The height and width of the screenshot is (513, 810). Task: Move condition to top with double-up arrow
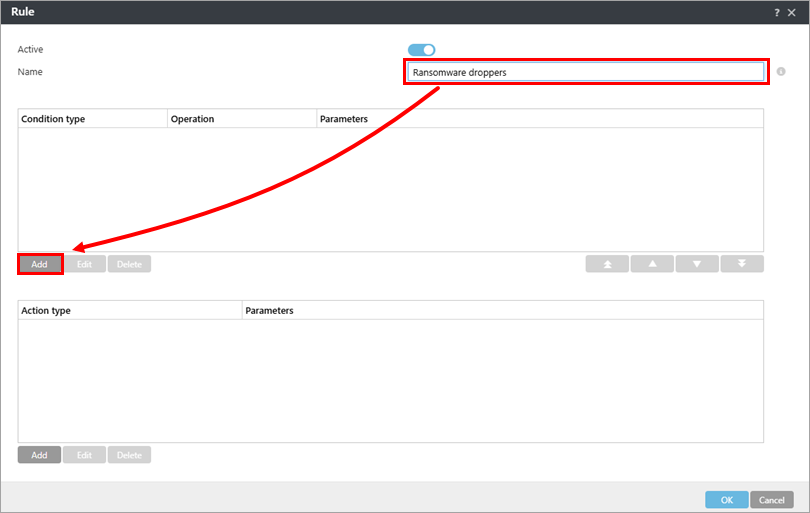(607, 264)
